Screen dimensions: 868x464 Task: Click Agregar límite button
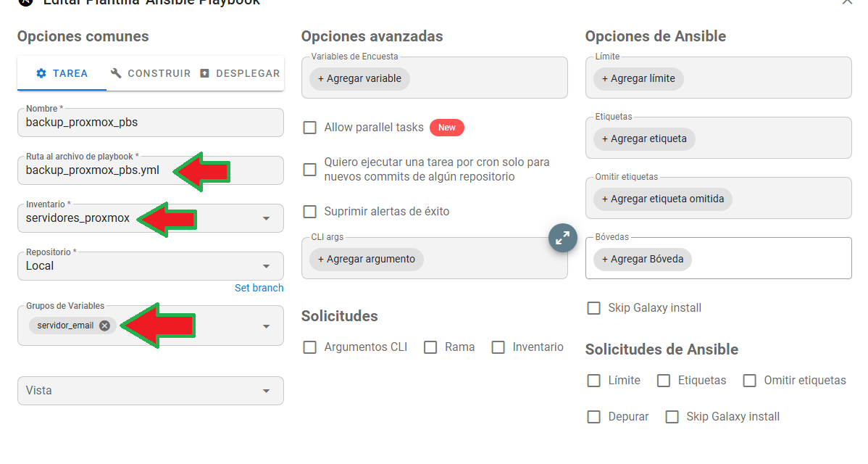(x=638, y=78)
